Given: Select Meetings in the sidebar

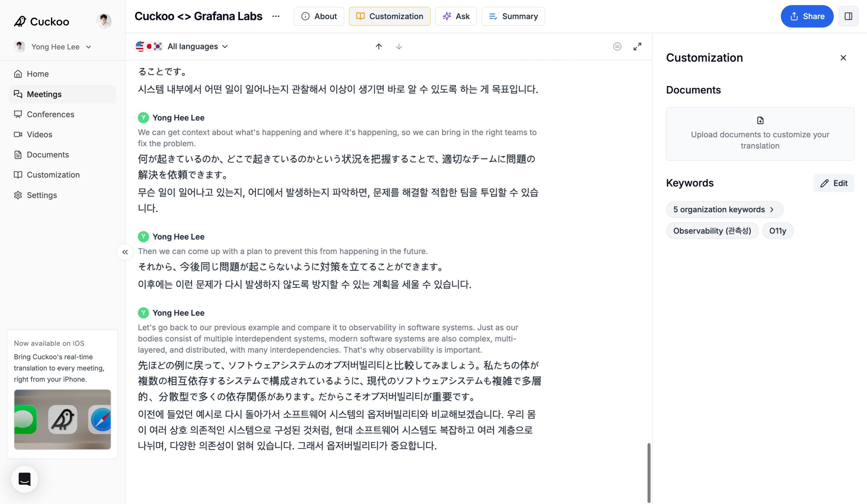Looking at the screenshot, I should tap(62, 94).
